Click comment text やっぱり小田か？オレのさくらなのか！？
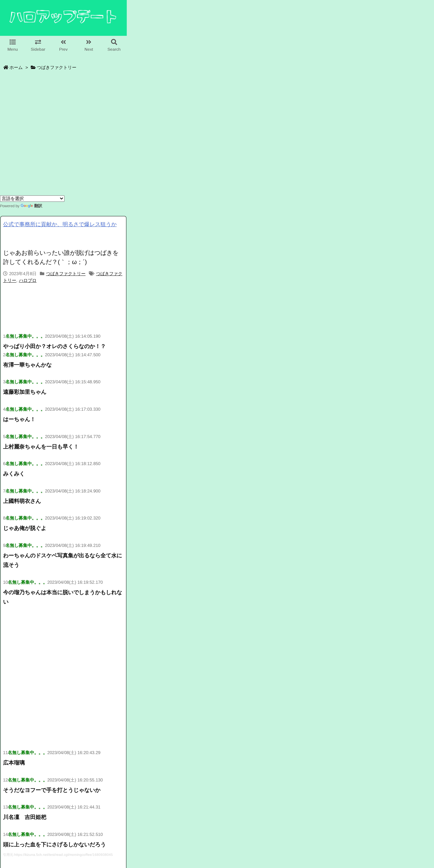 coord(54,346)
